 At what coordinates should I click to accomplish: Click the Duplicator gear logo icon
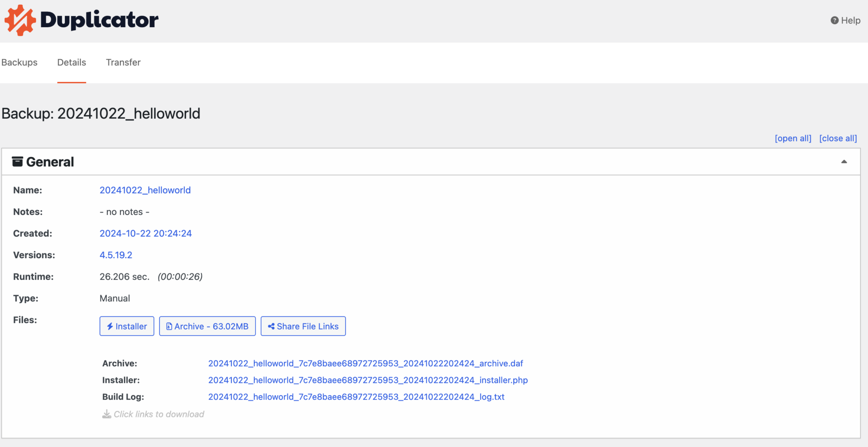click(20, 20)
